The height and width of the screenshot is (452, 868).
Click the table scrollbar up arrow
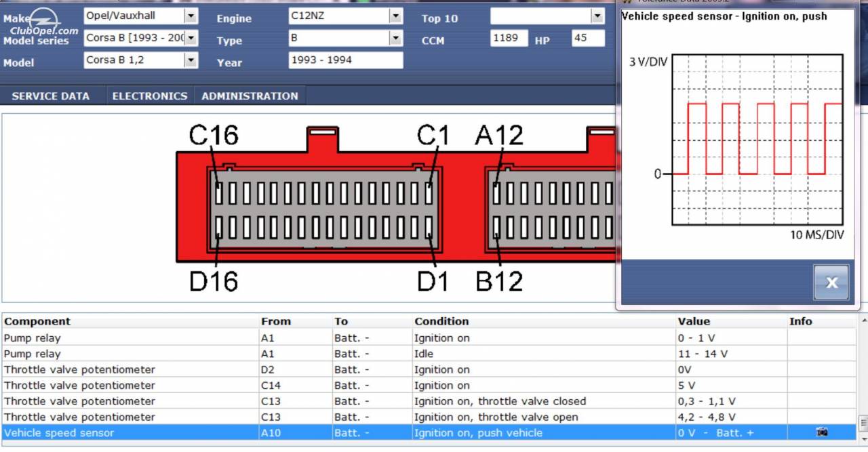click(x=863, y=320)
